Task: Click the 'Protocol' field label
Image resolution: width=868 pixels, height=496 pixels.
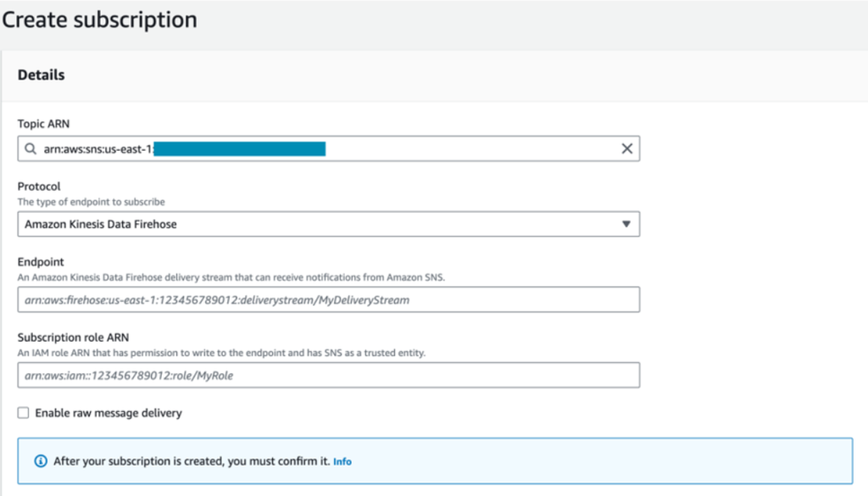Action: [x=39, y=187]
